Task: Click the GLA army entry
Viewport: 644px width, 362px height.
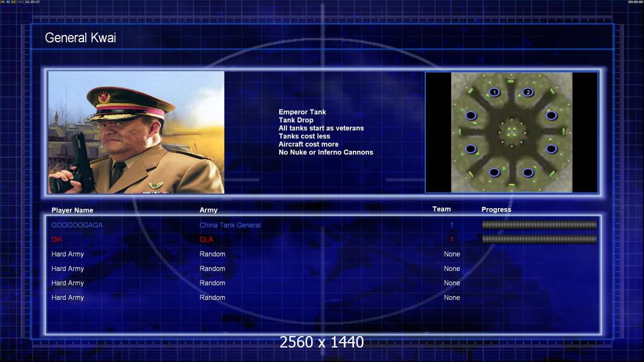Action: click(x=206, y=240)
